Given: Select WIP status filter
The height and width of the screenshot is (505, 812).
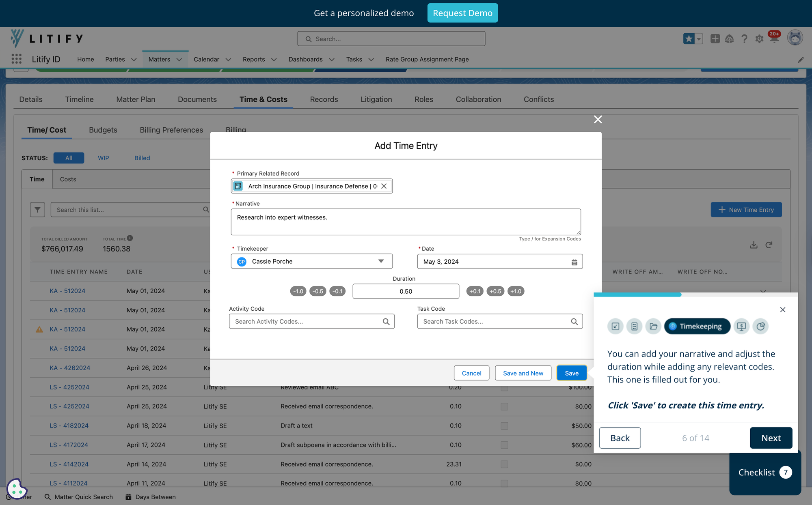Looking at the screenshot, I should click(103, 158).
